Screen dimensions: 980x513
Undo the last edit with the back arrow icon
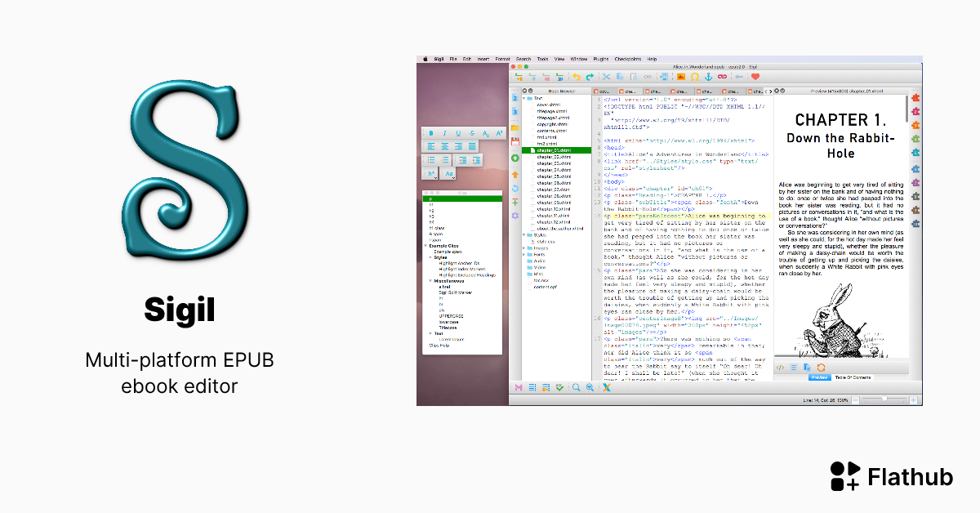pyautogui.click(x=576, y=74)
